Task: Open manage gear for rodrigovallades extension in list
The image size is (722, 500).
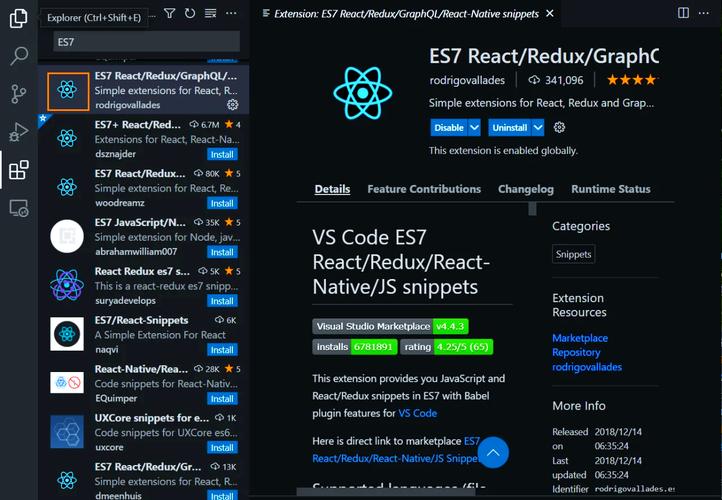Action: point(233,105)
